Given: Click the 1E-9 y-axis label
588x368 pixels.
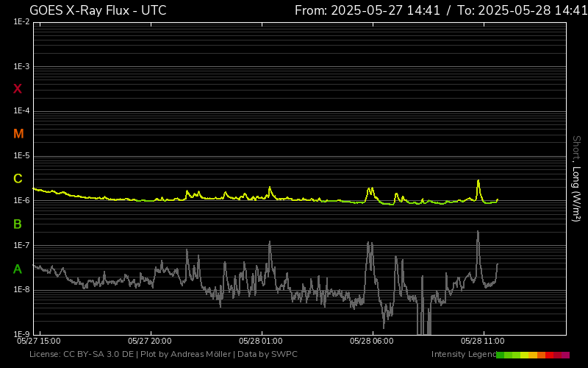Looking at the screenshot, I should coord(21,334).
